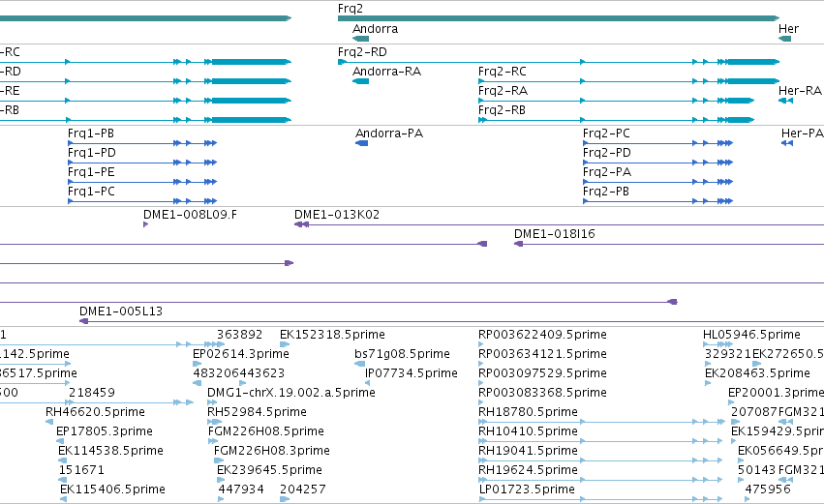Select the RP003097529.5prime EST label

coord(542,373)
